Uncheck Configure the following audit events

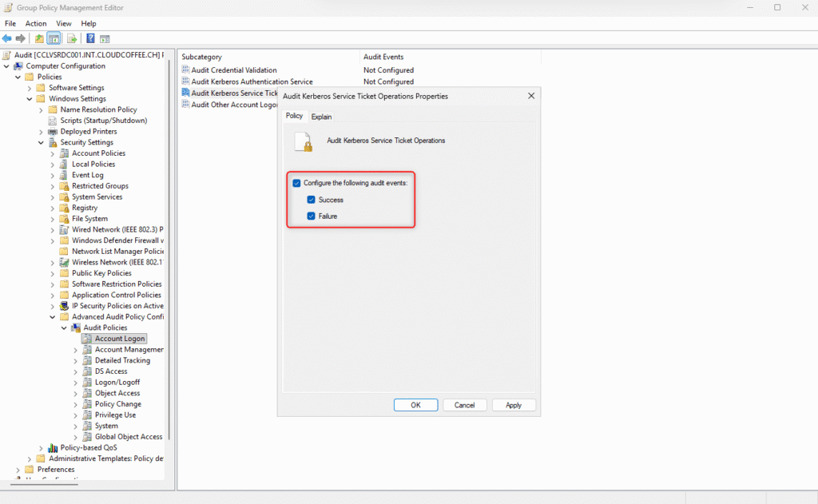pos(297,183)
